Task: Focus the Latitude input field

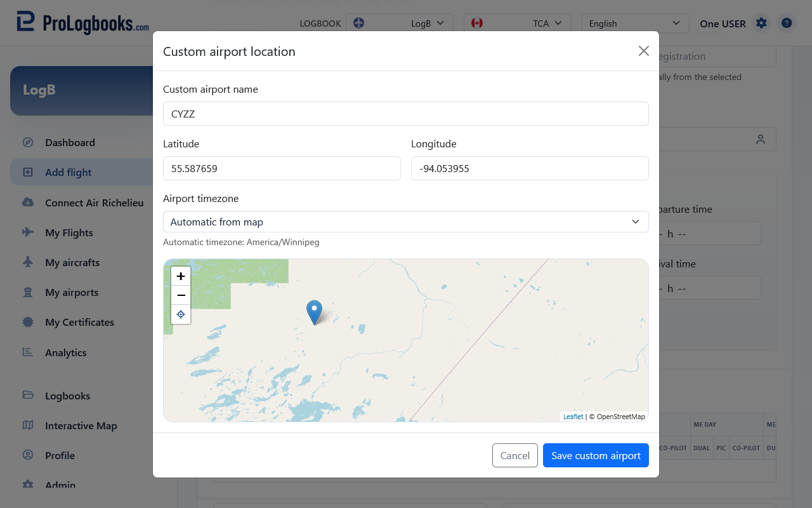Action: 282,168
